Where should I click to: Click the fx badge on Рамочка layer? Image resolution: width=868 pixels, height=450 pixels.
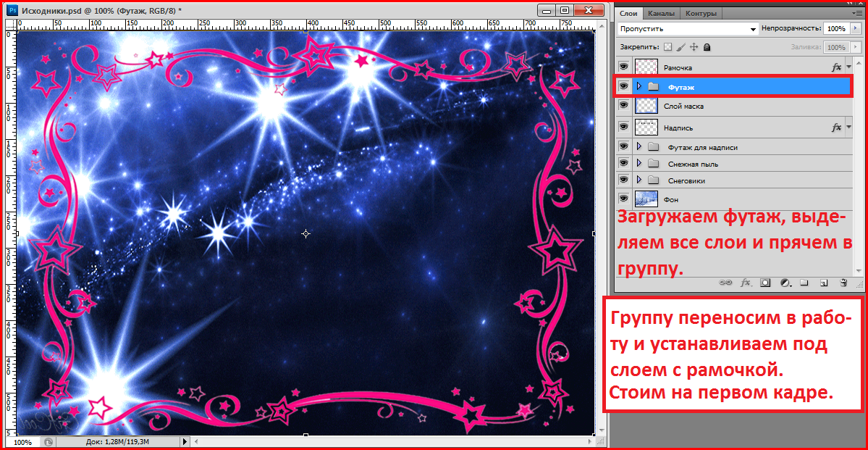(x=836, y=67)
